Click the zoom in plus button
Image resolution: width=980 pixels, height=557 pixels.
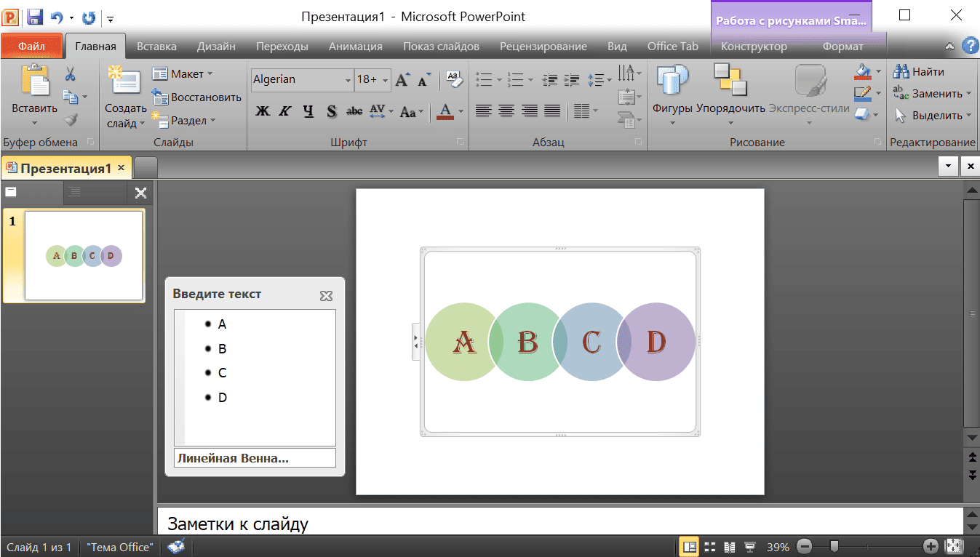[931, 547]
